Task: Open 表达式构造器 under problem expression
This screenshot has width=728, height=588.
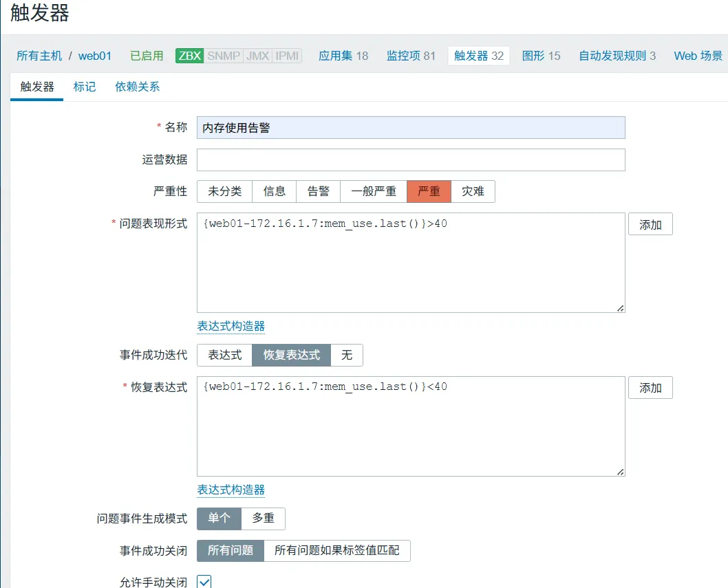Action: pos(231,326)
